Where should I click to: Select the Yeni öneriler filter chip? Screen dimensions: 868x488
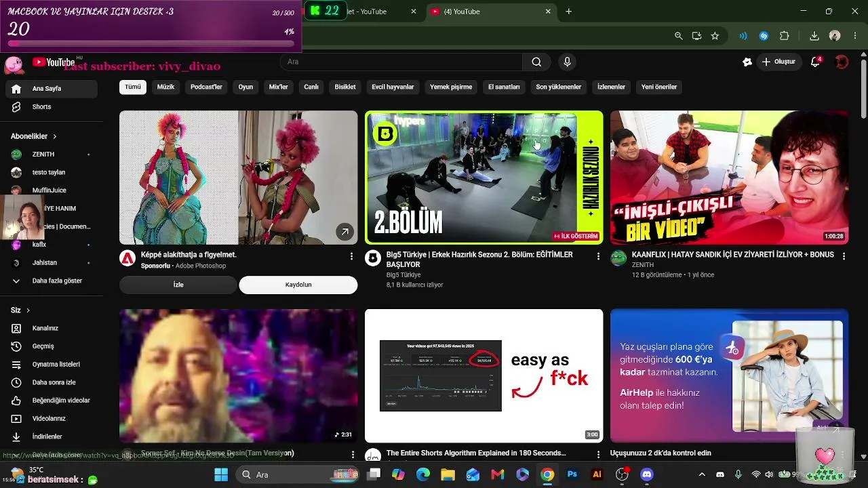click(659, 87)
